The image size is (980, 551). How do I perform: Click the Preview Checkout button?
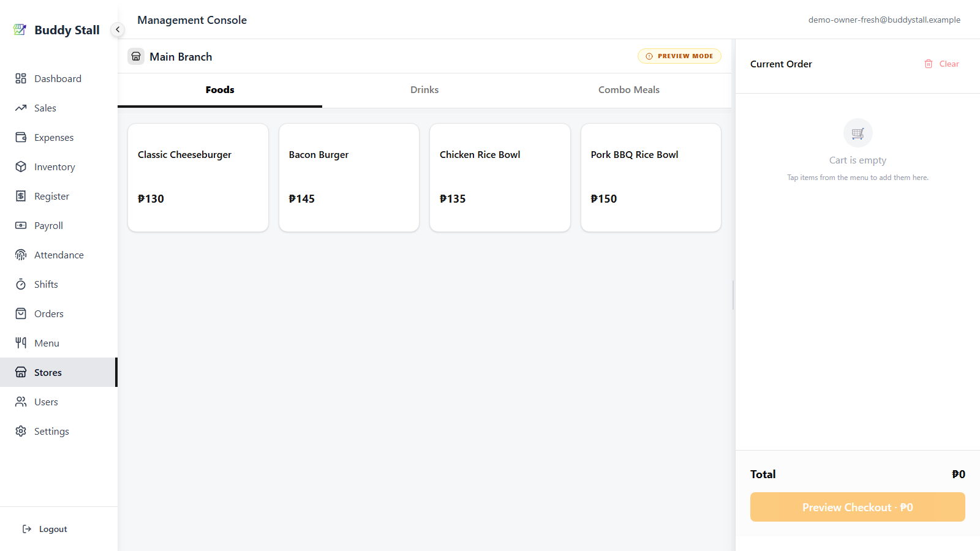858,507
